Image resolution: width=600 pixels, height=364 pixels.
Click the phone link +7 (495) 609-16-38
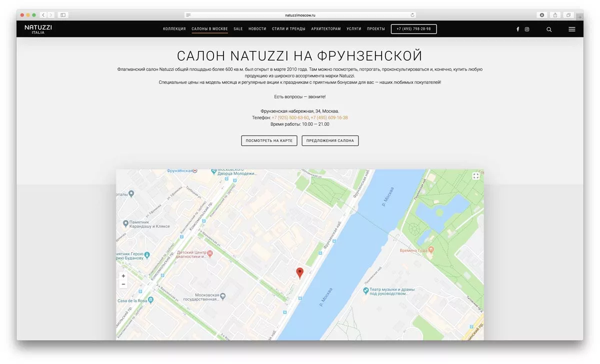point(329,118)
